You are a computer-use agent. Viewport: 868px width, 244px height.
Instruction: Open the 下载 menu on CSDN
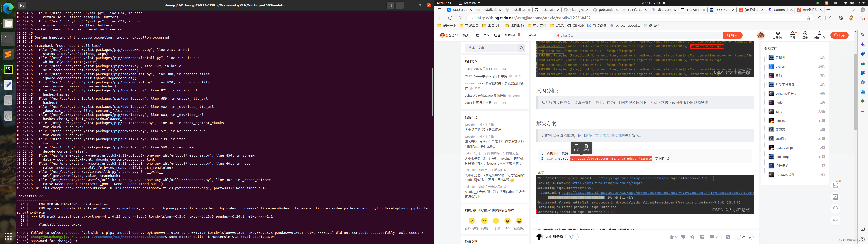tap(475, 35)
